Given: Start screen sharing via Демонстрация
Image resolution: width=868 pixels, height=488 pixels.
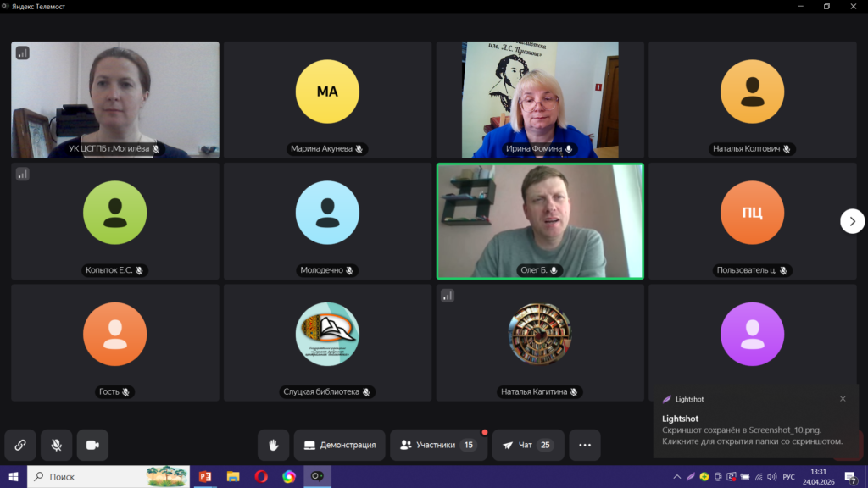Looking at the screenshot, I should click(339, 445).
